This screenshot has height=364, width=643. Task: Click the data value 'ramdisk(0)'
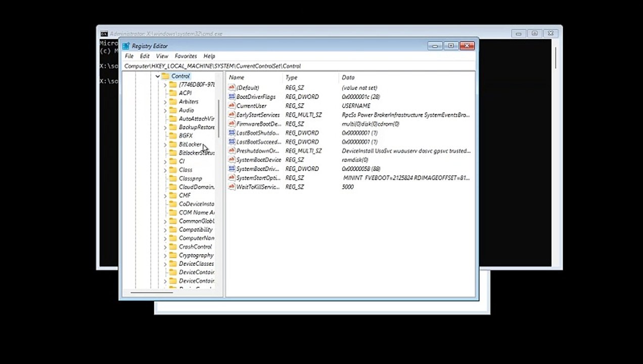pos(355,160)
